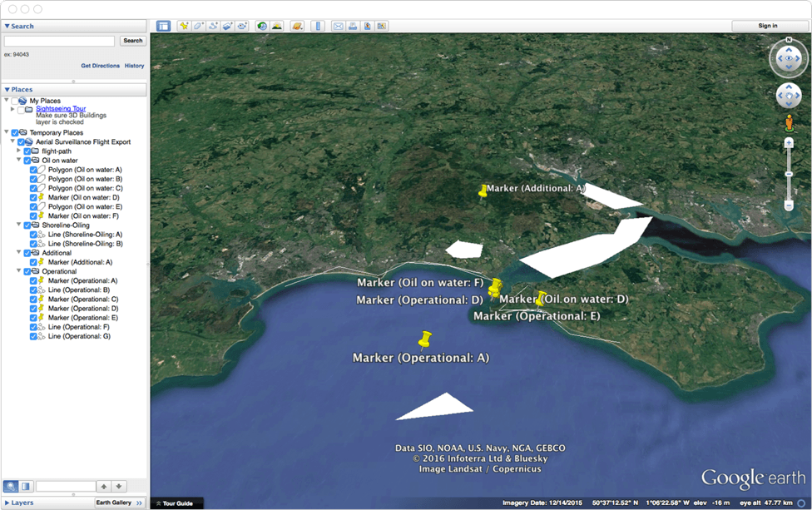Click the History link
This screenshot has height=510, width=812.
[x=134, y=66]
